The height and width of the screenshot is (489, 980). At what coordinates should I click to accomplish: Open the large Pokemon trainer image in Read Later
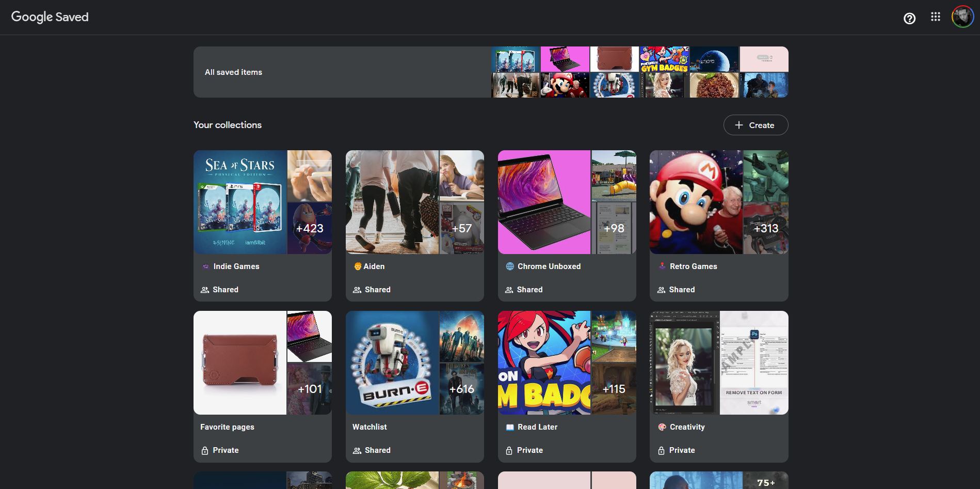(544, 362)
